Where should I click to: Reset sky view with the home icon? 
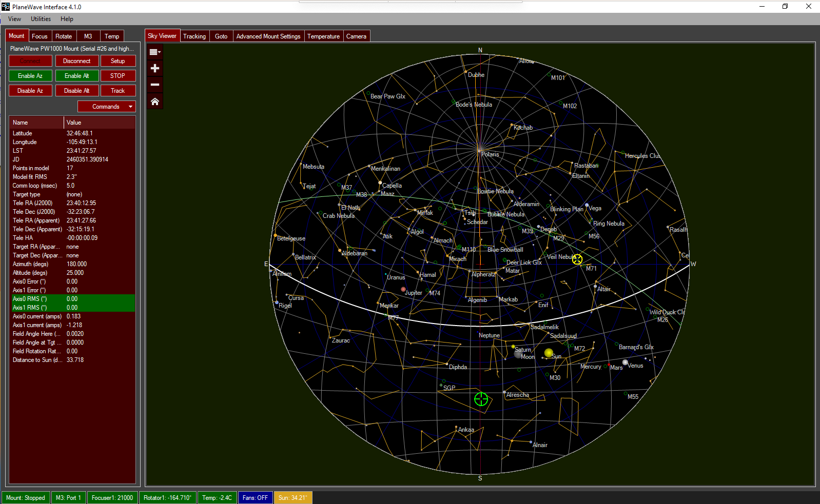coord(154,102)
